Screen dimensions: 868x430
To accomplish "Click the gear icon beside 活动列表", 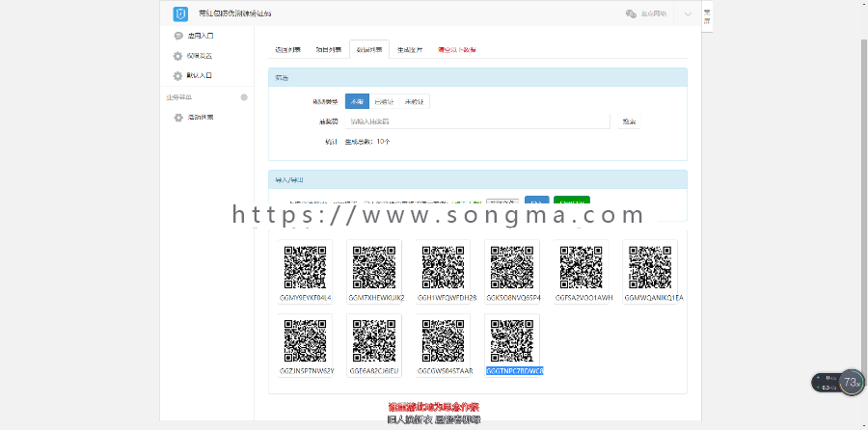I will [178, 118].
